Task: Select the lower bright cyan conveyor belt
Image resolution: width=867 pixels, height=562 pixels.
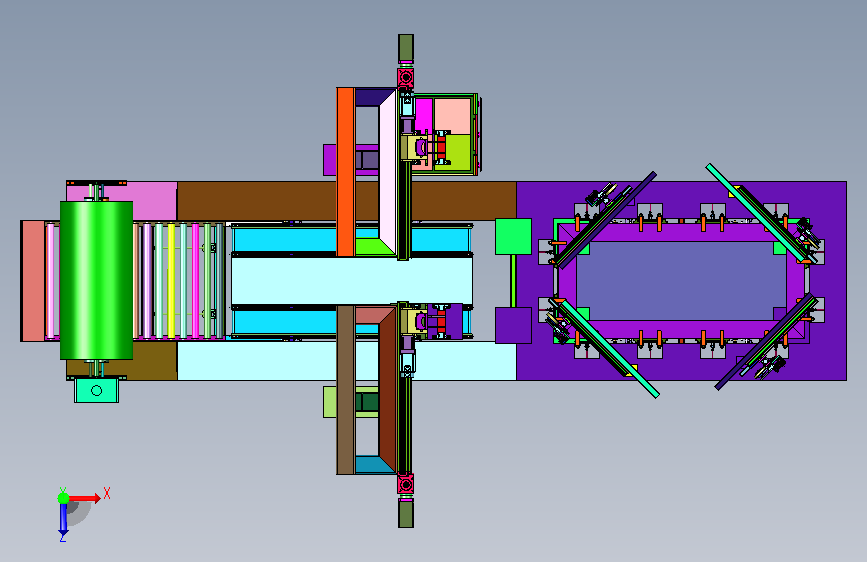Action: pos(285,322)
